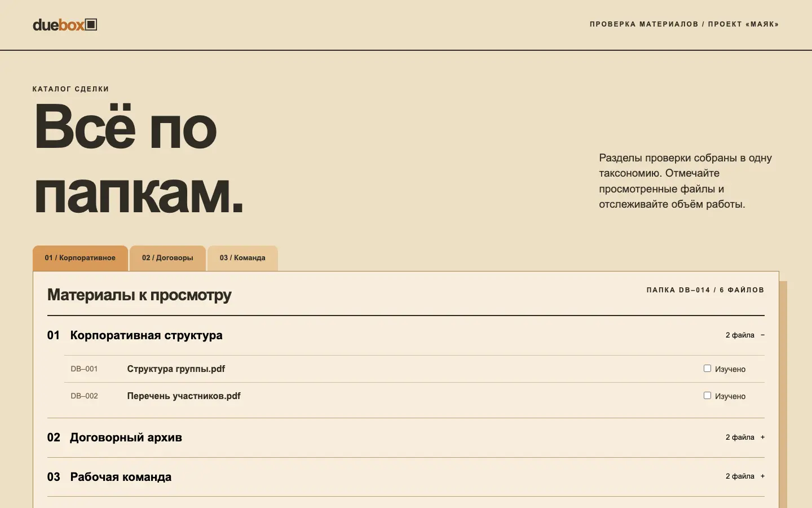Click the DB–001 file code
812x508 pixels.
84,369
